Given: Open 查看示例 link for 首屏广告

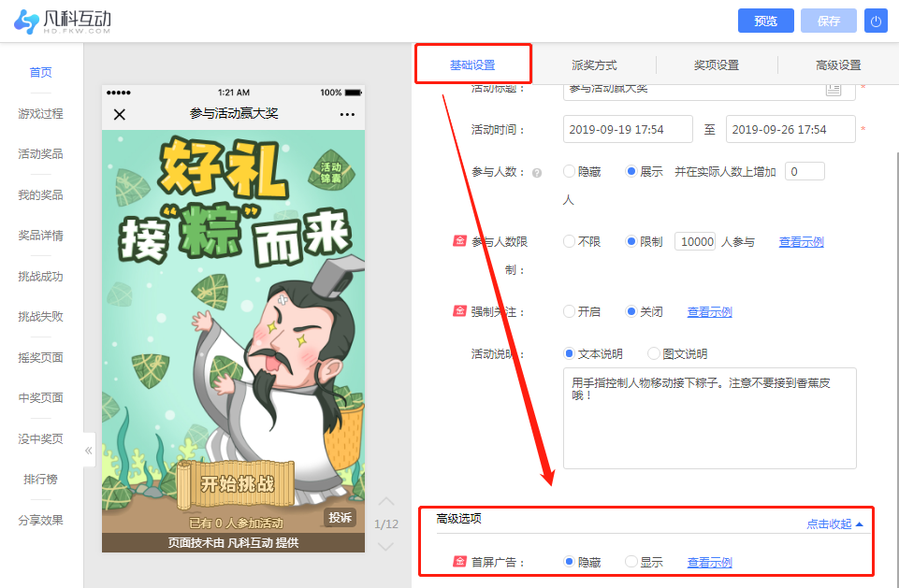Looking at the screenshot, I should pos(709,562).
